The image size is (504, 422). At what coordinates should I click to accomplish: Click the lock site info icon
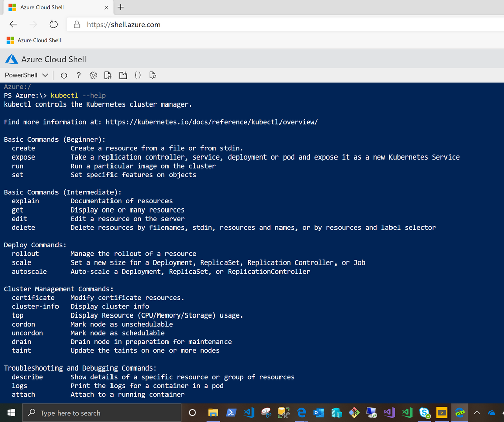[77, 24]
